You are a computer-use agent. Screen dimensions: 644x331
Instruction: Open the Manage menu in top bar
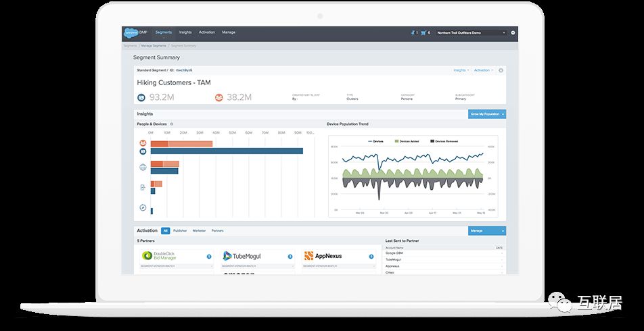(229, 32)
